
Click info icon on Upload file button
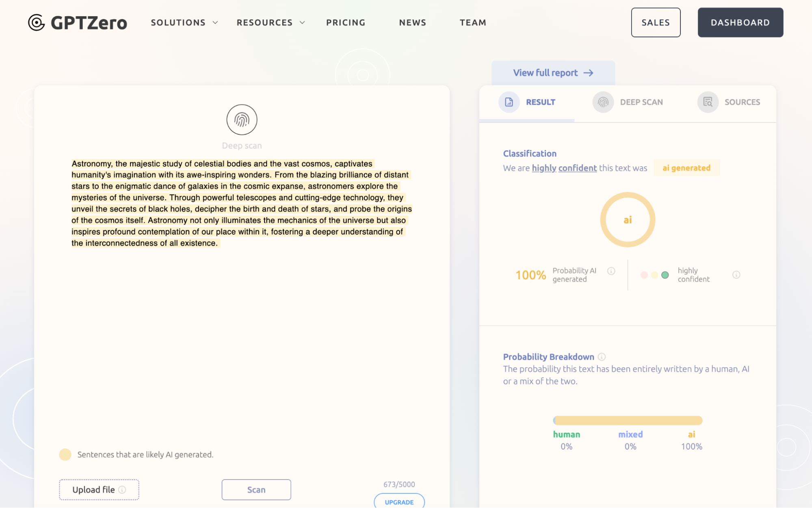pyautogui.click(x=122, y=490)
